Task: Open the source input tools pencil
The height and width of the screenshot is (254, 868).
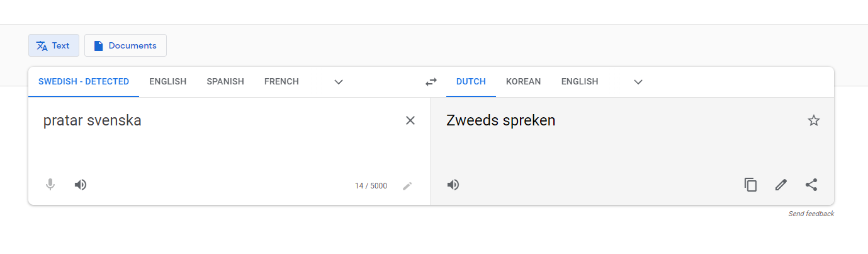Action: [407, 186]
